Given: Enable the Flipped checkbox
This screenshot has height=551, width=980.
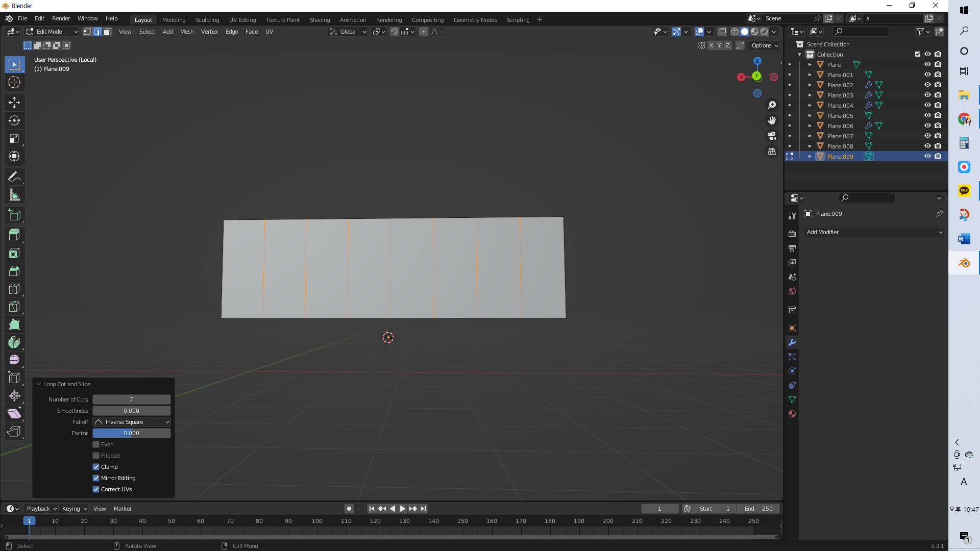Looking at the screenshot, I should 96,456.
